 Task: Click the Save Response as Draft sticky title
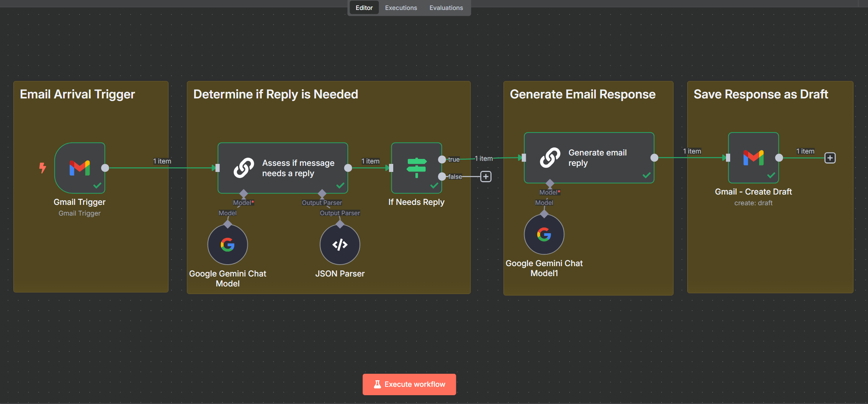tap(760, 94)
